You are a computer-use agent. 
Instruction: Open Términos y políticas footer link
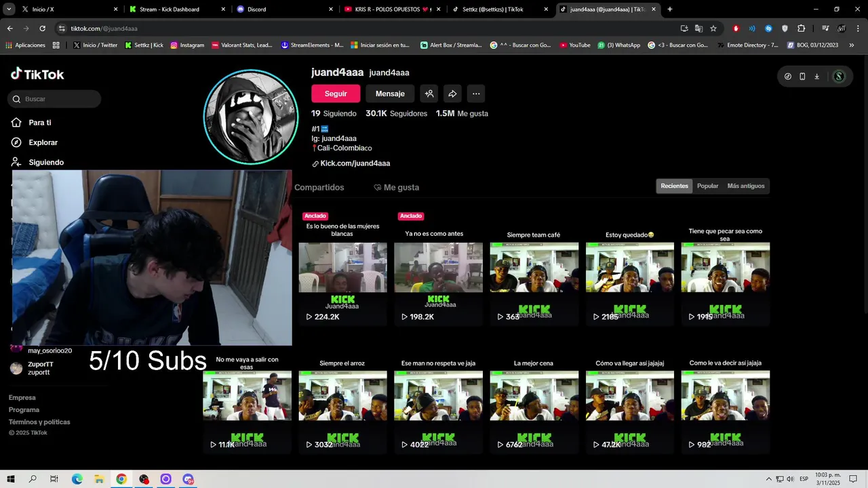point(39,422)
